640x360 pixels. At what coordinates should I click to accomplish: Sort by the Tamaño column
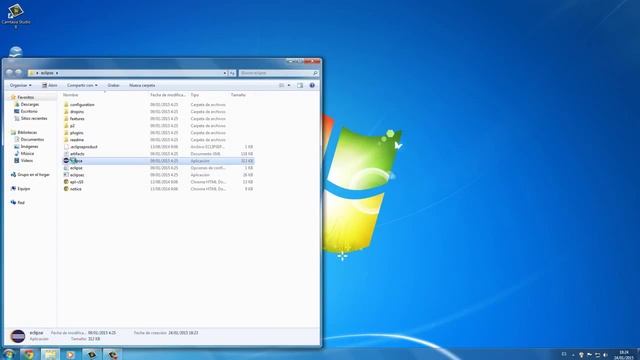click(238, 95)
